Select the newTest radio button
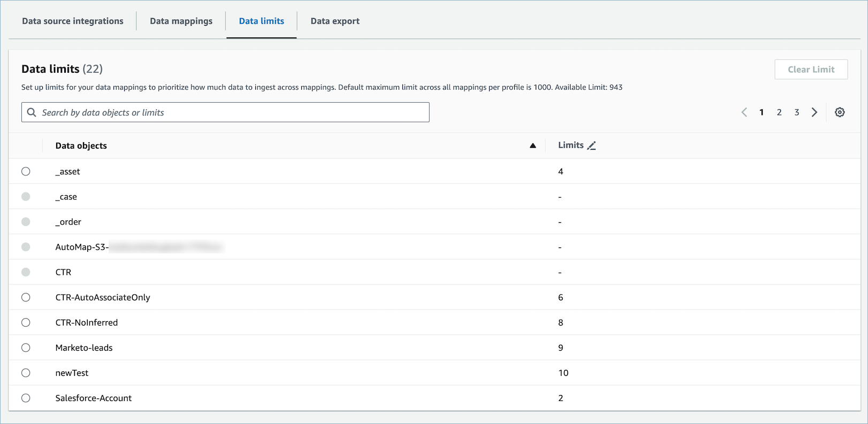 click(x=26, y=373)
